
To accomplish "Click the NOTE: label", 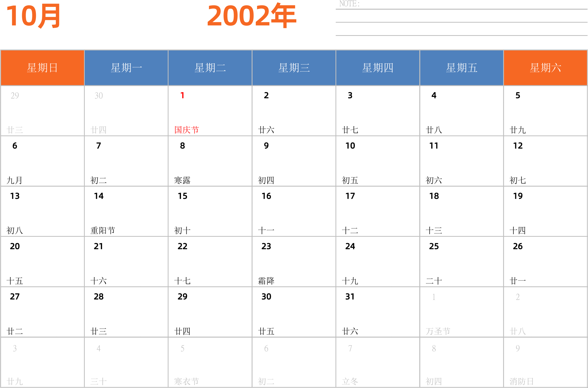I will pos(349,4).
